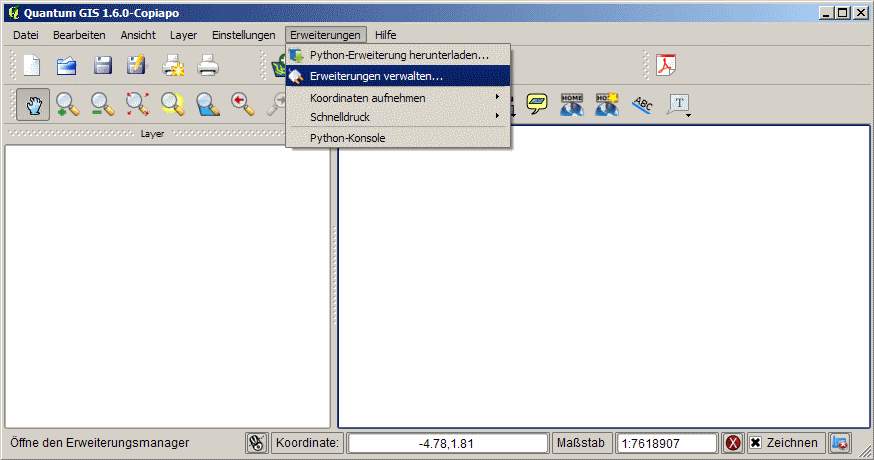Screen dimensions: 874x460
Task: Create a new project with the blank page icon
Action: pos(32,66)
